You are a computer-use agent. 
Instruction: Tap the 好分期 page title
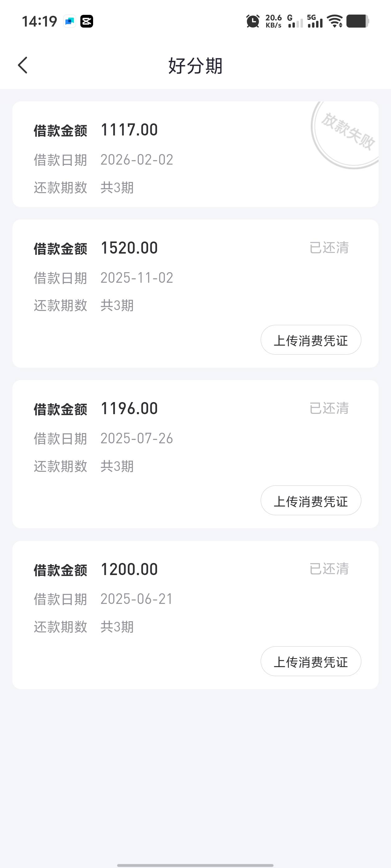pyautogui.click(x=195, y=65)
